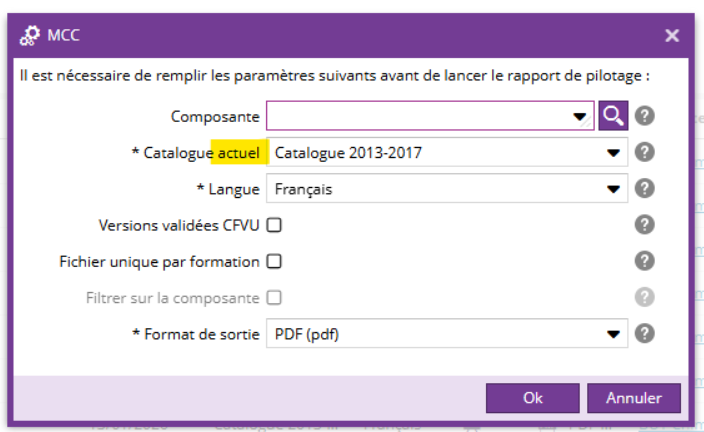Viewport: 704px width, 432px height.
Task: Click the magnifier search icon beside Composante
Action: 612,116
